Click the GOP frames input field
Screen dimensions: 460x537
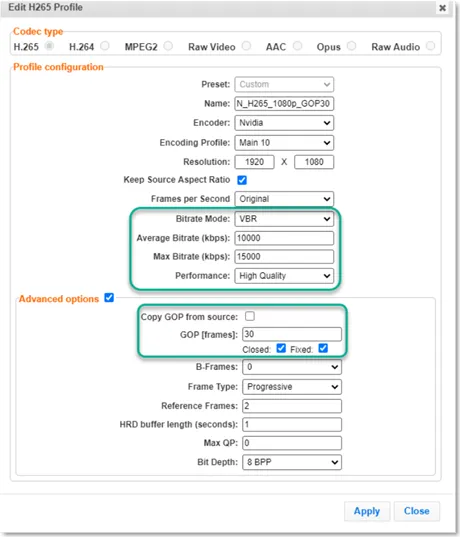pos(292,334)
